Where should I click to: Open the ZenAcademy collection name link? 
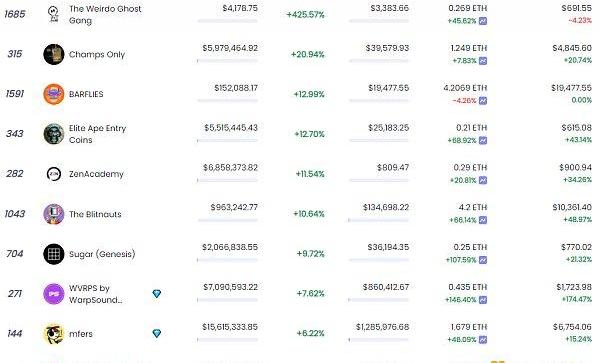(x=96, y=174)
